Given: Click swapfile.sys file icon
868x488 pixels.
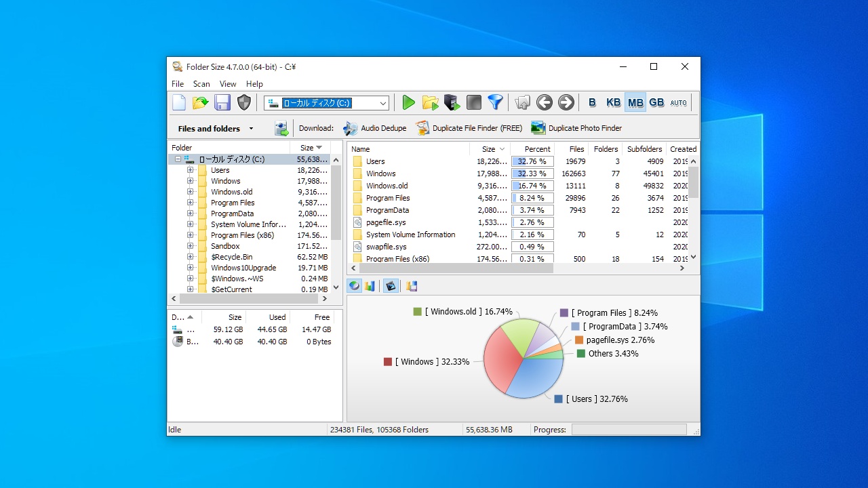Looking at the screenshot, I should pyautogui.click(x=357, y=247).
